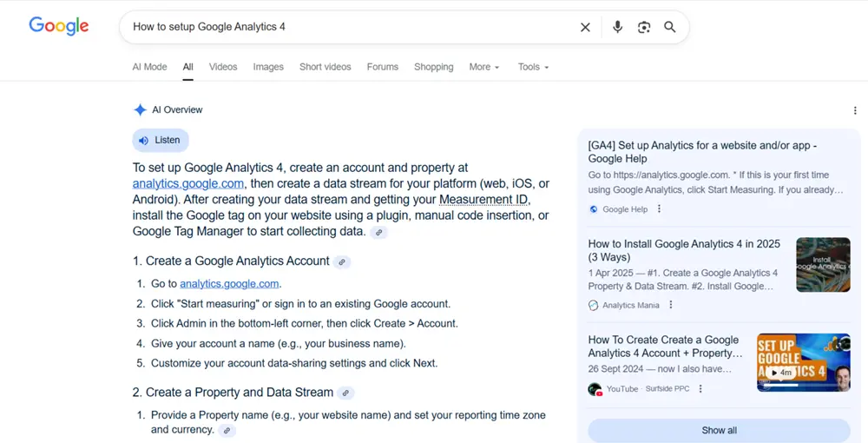
Task: Click step 'Give your account a name'
Action: click(x=279, y=343)
